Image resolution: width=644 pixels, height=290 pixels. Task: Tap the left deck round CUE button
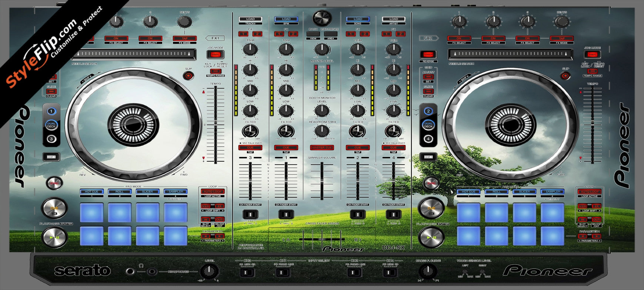[54, 208]
